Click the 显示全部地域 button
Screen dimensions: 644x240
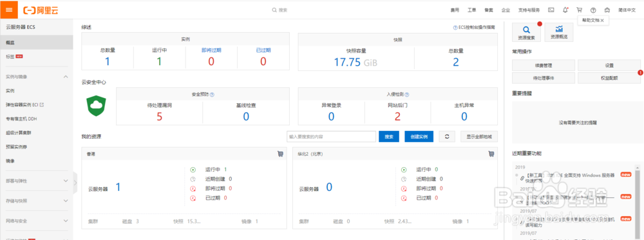[x=479, y=137]
